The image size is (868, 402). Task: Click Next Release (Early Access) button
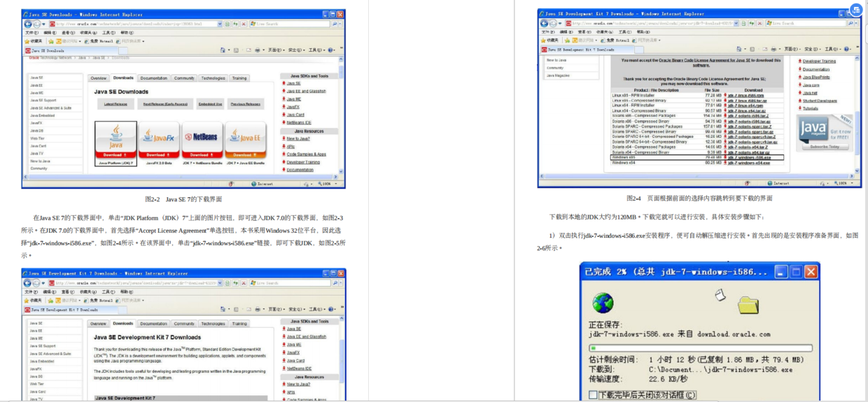click(x=165, y=104)
